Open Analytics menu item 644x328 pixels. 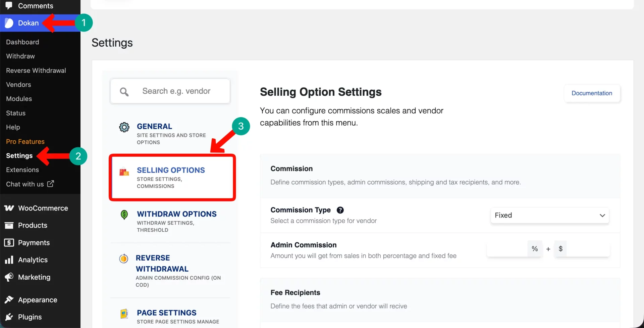click(33, 260)
